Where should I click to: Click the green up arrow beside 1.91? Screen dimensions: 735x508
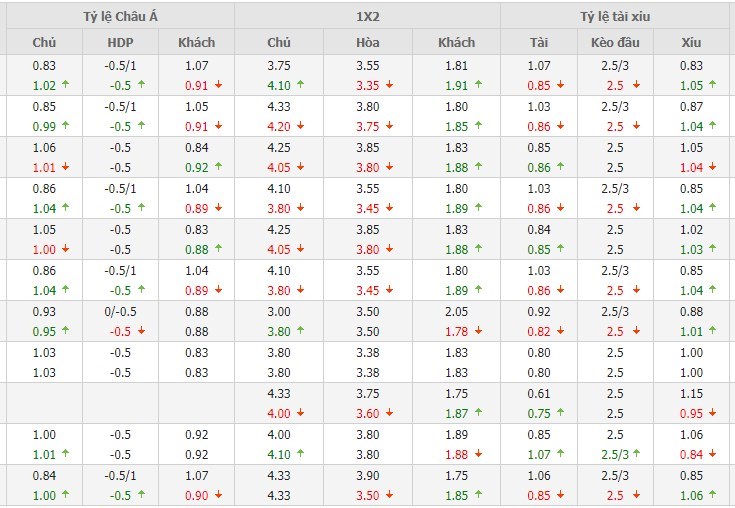477,85
